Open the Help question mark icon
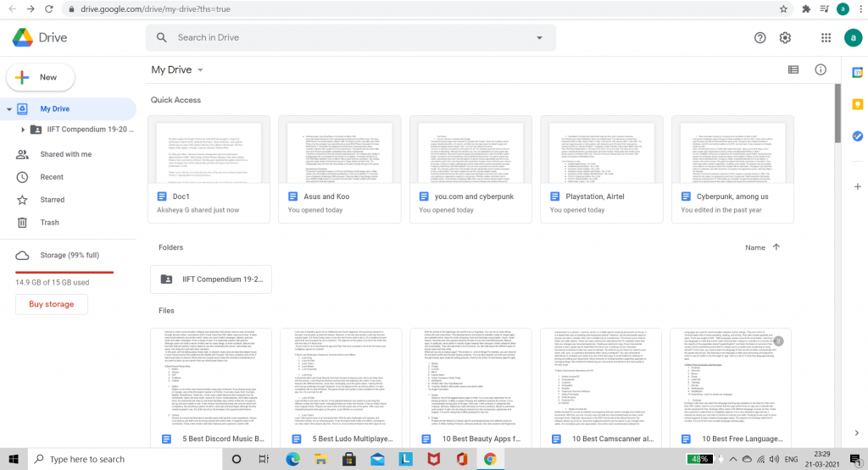The width and height of the screenshot is (868, 470). point(760,37)
